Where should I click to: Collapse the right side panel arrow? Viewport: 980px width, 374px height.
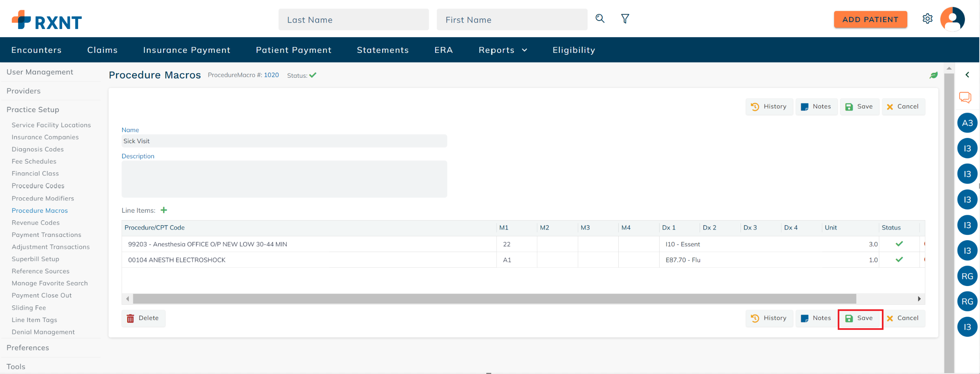pos(967,75)
